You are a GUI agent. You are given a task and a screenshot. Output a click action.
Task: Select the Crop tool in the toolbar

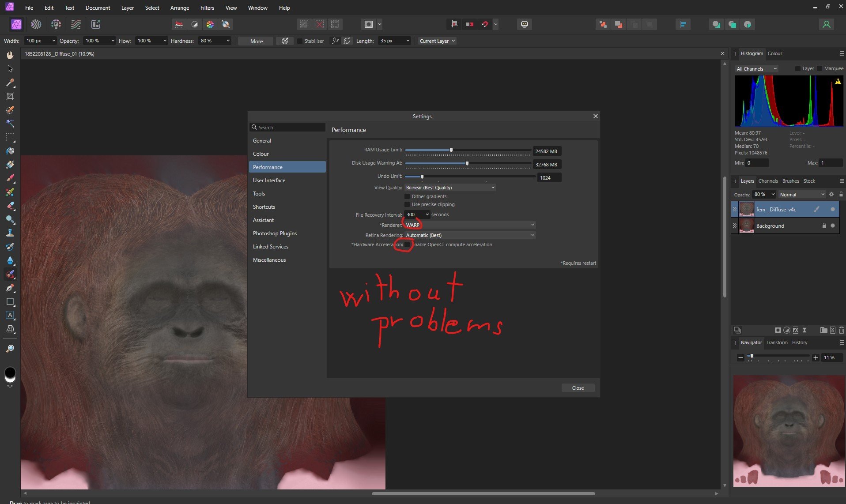(10, 96)
